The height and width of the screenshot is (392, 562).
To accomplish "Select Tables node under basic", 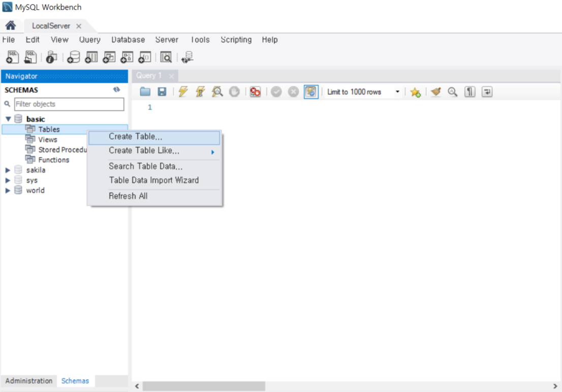I will click(x=49, y=129).
